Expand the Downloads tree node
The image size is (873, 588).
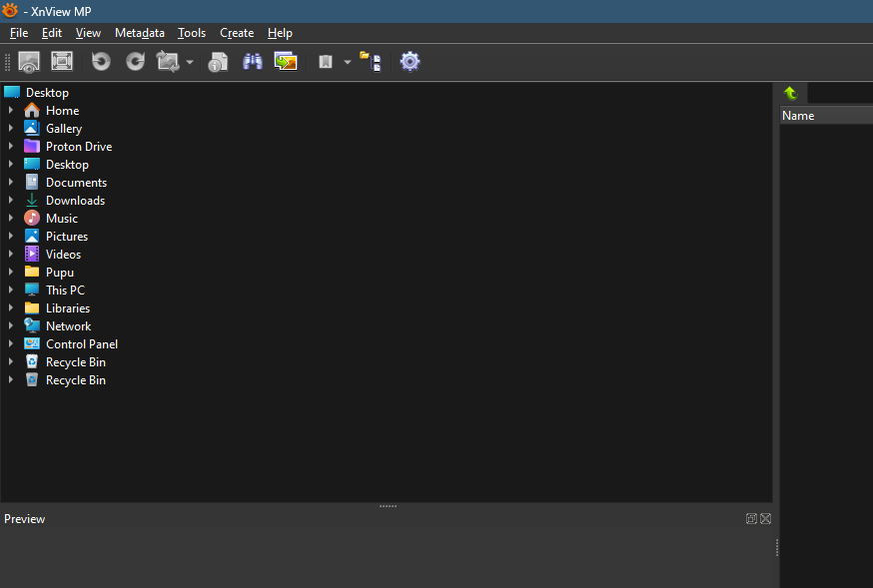click(x=11, y=200)
